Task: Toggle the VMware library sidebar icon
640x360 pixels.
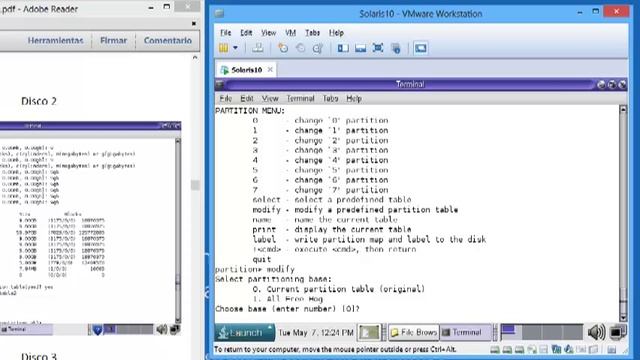Action: click(x=343, y=48)
